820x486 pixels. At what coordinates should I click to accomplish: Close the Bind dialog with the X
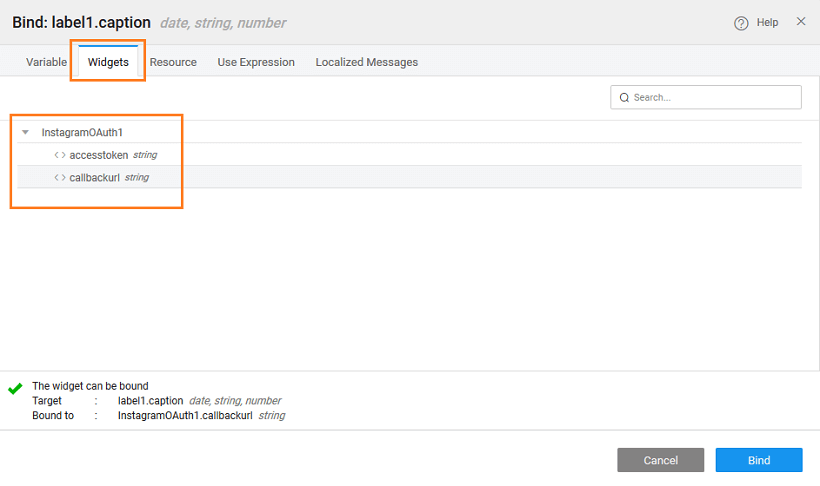[801, 22]
